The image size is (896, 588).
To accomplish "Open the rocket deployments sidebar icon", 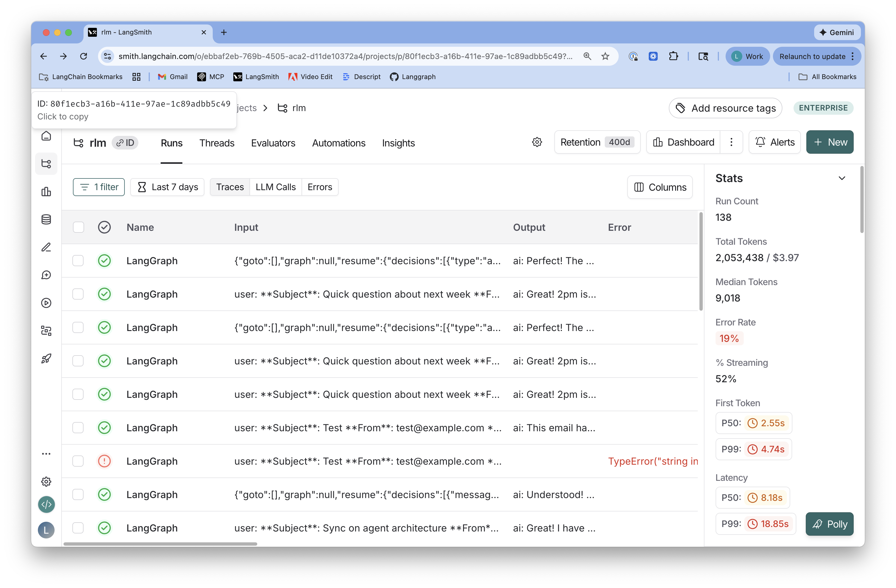I will click(46, 359).
